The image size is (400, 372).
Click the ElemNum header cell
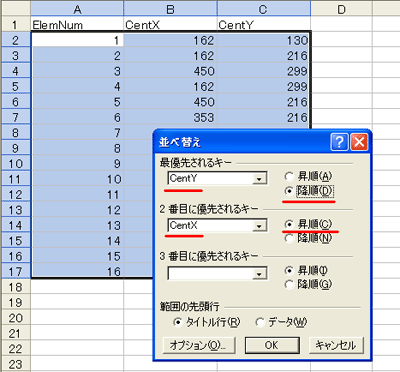pos(77,24)
